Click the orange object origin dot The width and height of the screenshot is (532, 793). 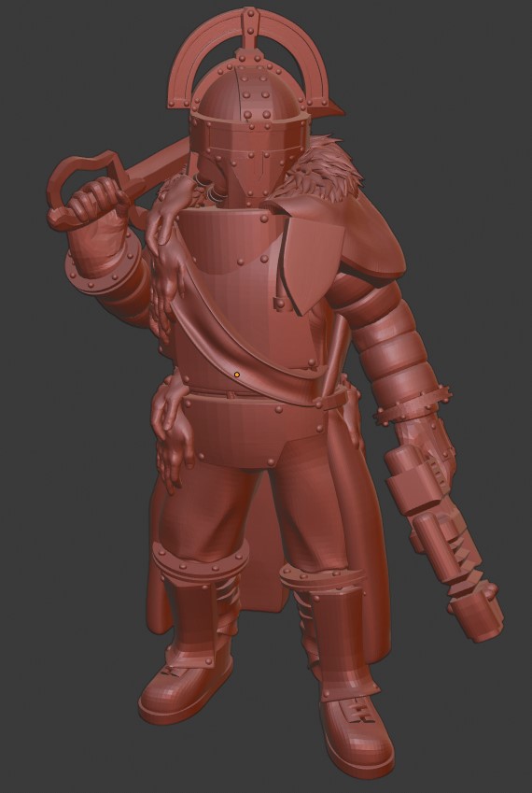click(x=237, y=375)
